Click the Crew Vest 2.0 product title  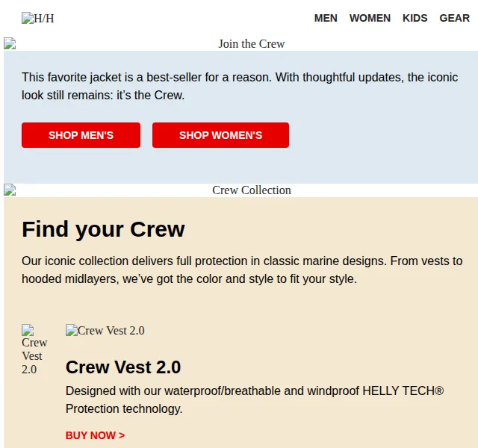pyautogui.click(x=123, y=367)
